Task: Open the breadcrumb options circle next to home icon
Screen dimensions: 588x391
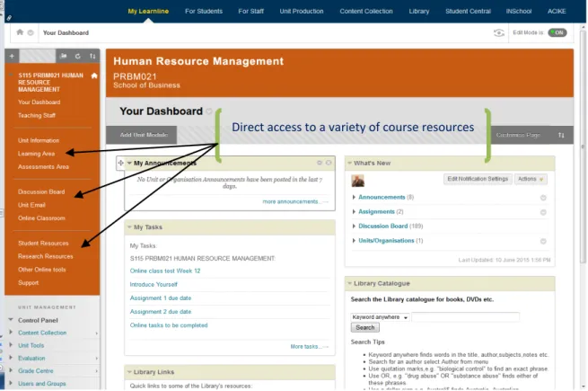Action: click(x=31, y=32)
